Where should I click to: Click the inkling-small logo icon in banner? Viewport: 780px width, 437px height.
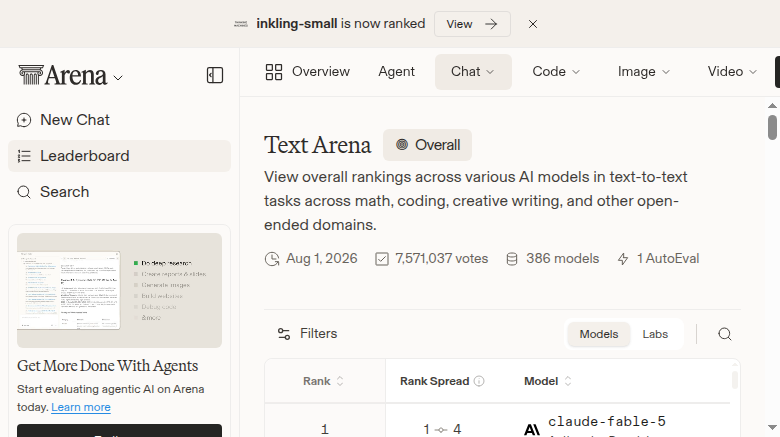tap(241, 24)
